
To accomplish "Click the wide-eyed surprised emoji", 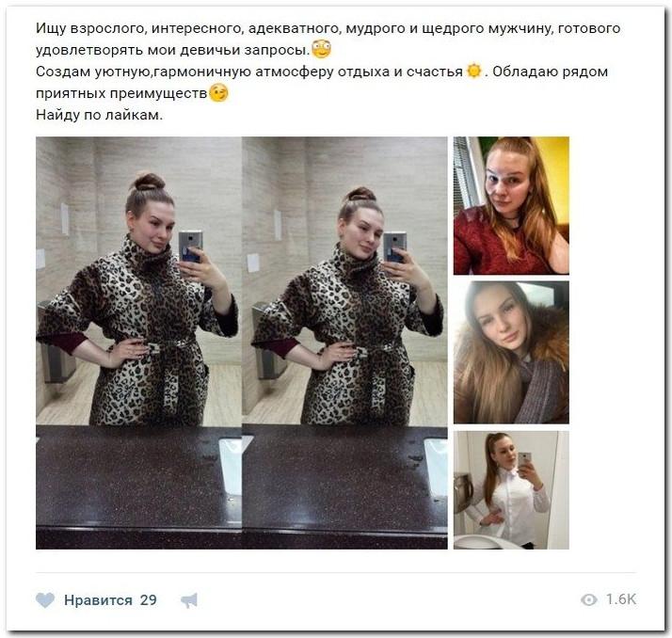I will (322, 48).
